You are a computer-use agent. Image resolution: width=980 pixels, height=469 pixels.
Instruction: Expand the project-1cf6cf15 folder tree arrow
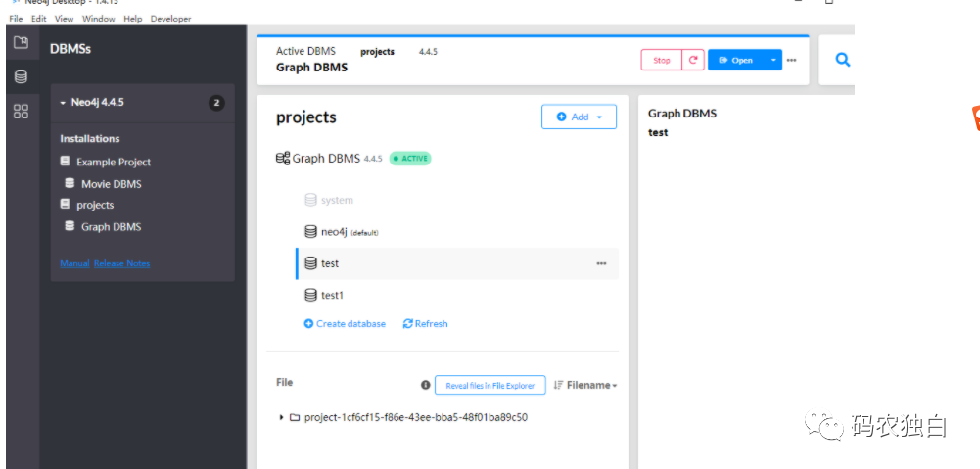click(x=281, y=417)
